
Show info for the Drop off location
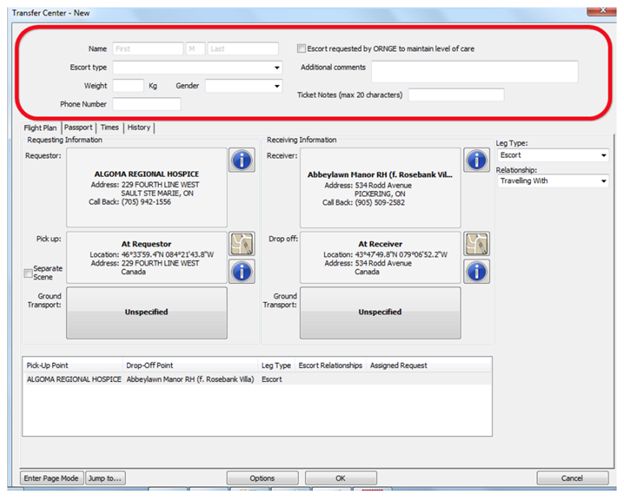pyautogui.click(x=476, y=271)
